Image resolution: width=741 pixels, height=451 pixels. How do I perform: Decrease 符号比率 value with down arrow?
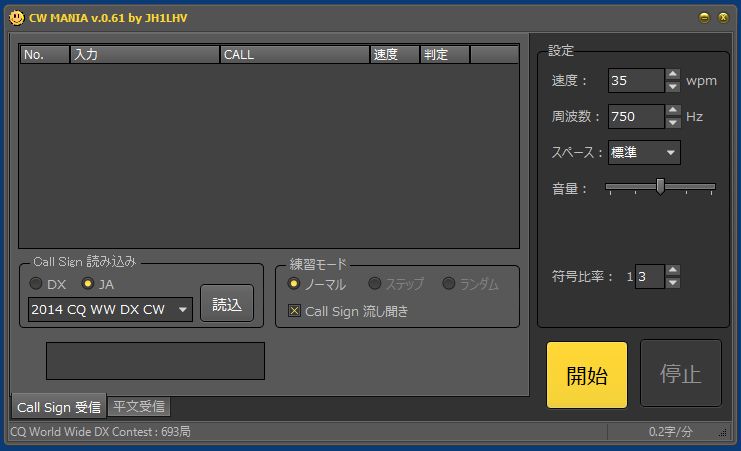672,283
